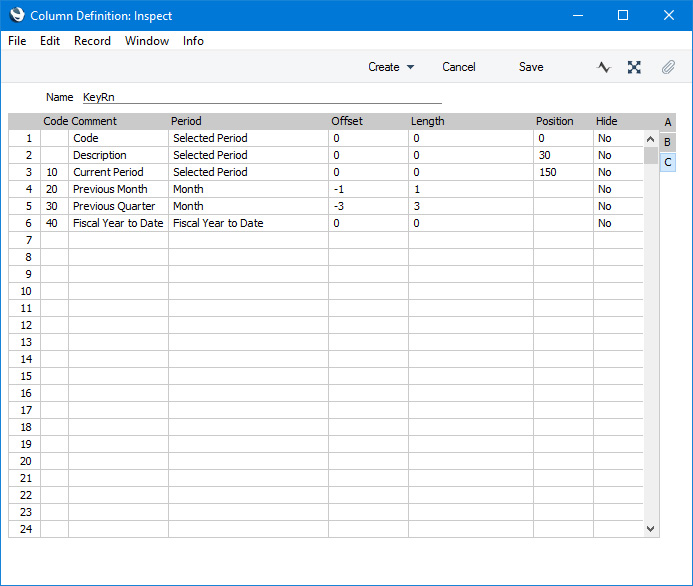Select the 'Current Period' comment cell
Viewport: 693px width, 586px height.
coord(118,172)
